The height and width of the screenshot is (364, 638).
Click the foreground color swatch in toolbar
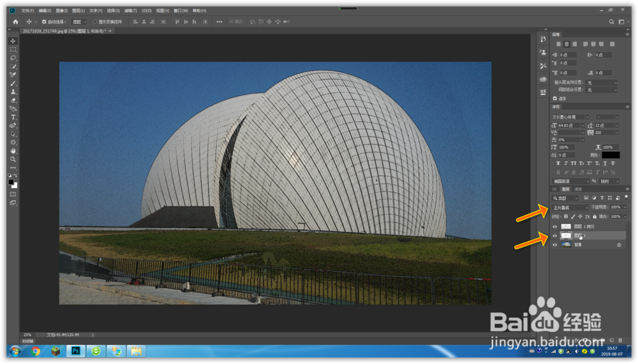pyautogui.click(x=11, y=182)
